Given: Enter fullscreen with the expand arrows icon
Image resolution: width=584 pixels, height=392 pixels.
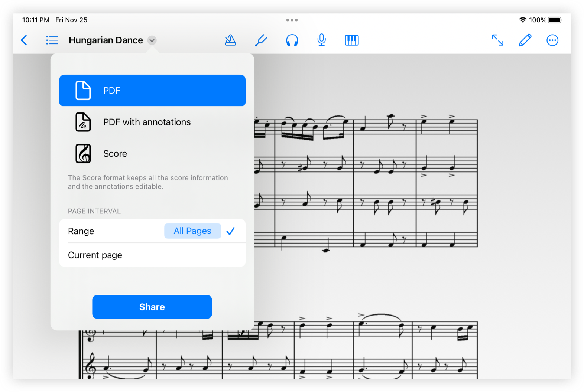Looking at the screenshot, I should [x=497, y=40].
